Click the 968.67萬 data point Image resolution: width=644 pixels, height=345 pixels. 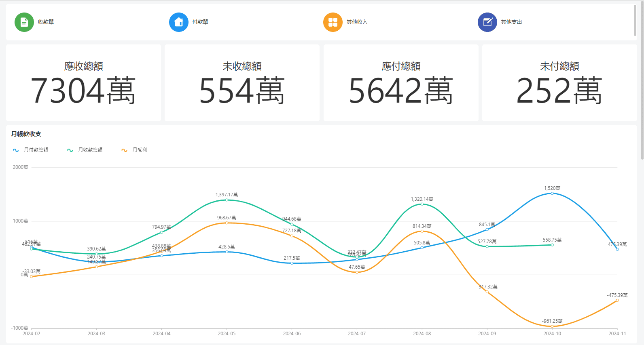[227, 223]
